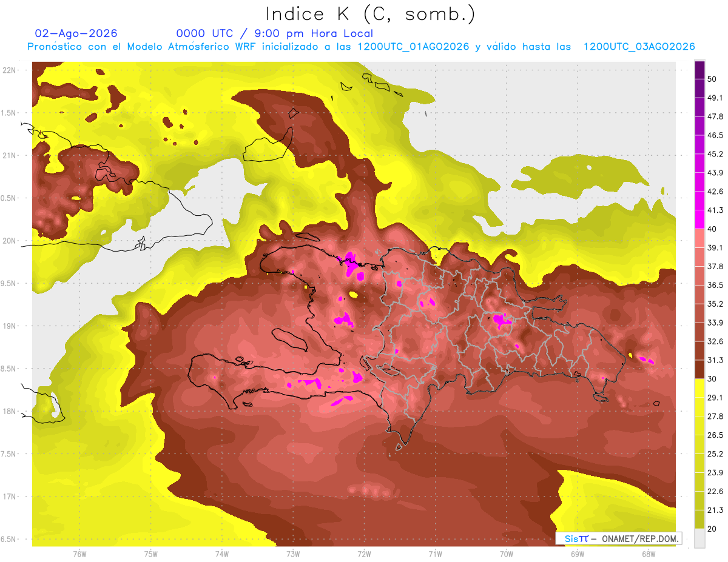Click the colorbar value '26.5'
This screenshot has height=562, width=728.
click(715, 435)
